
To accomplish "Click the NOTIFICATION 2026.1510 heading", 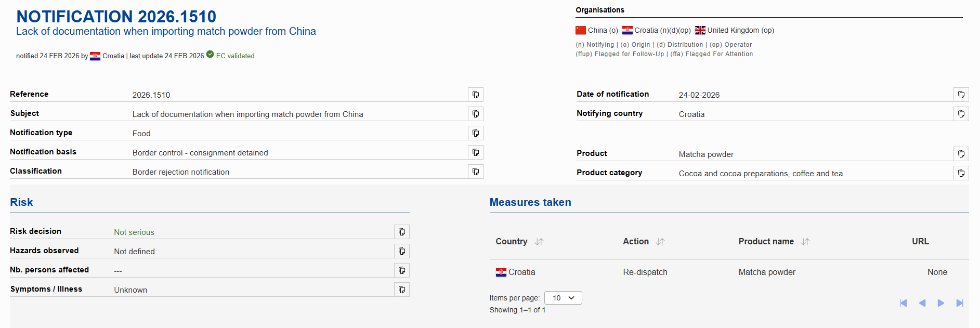I will click(116, 17).
